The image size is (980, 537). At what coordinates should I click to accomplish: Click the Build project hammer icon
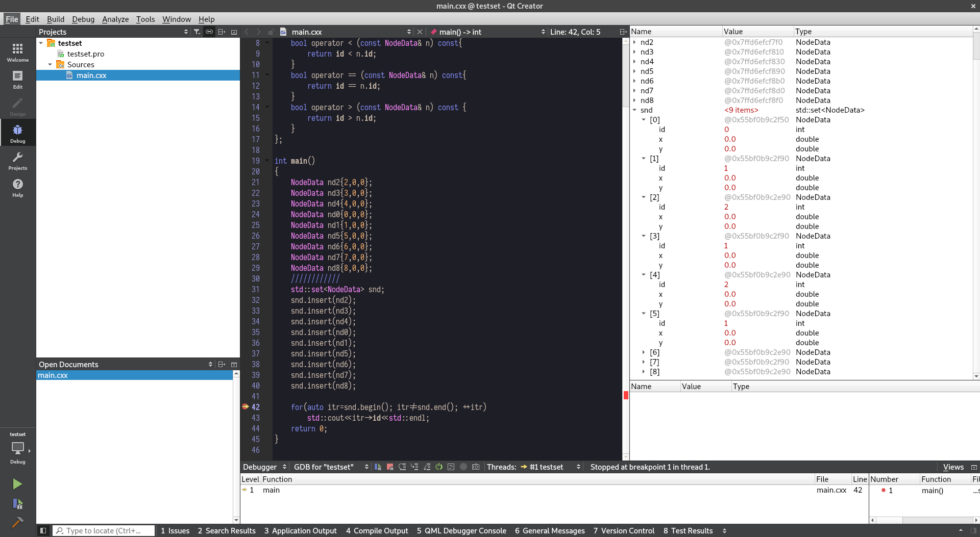17,522
